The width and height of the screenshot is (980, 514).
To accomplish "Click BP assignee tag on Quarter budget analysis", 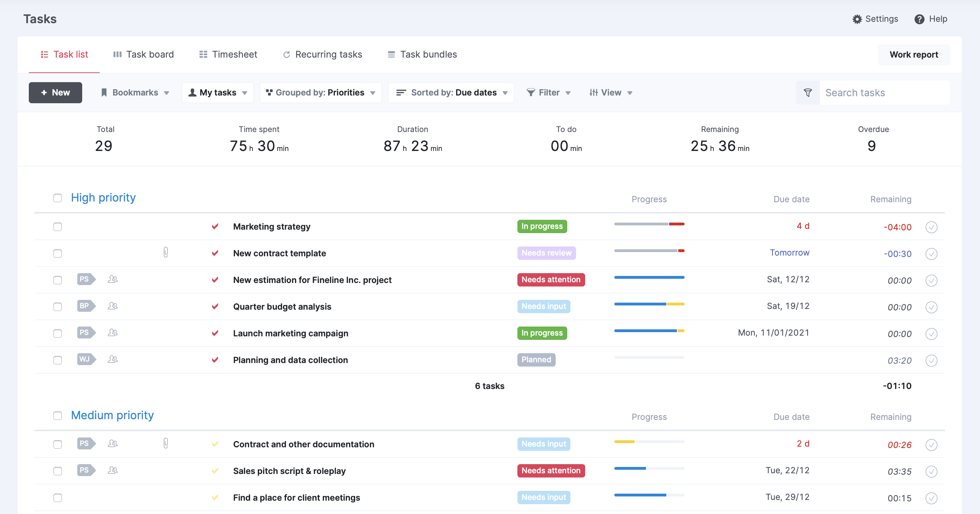I will coord(86,306).
